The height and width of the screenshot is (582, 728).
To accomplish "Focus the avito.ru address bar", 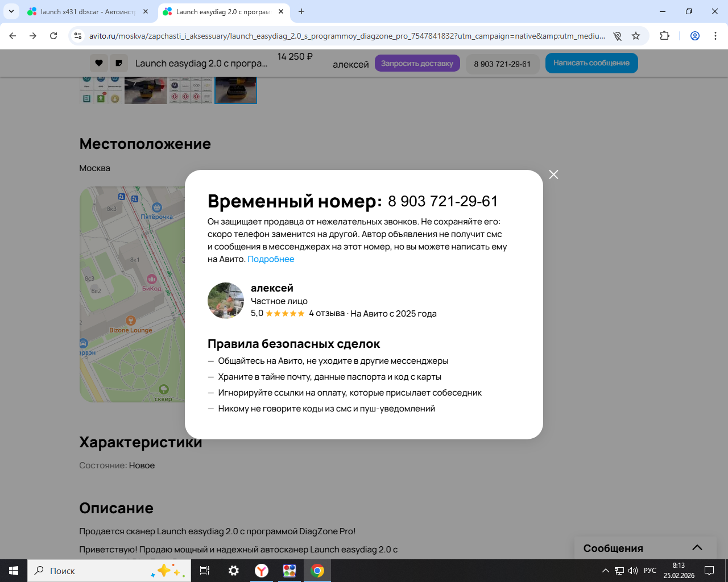I will coord(347,36).
